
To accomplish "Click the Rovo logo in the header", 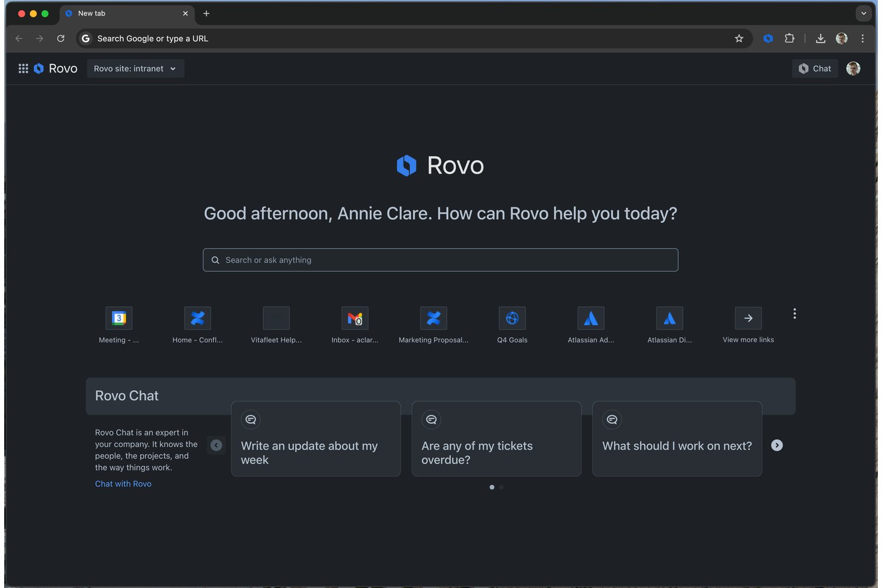I will click(x=55, y=69).
